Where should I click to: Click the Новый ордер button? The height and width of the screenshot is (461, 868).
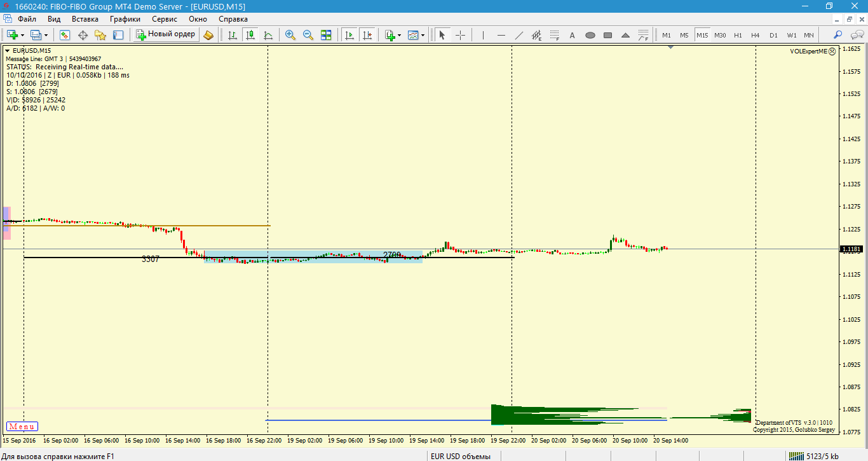[166, 34]
